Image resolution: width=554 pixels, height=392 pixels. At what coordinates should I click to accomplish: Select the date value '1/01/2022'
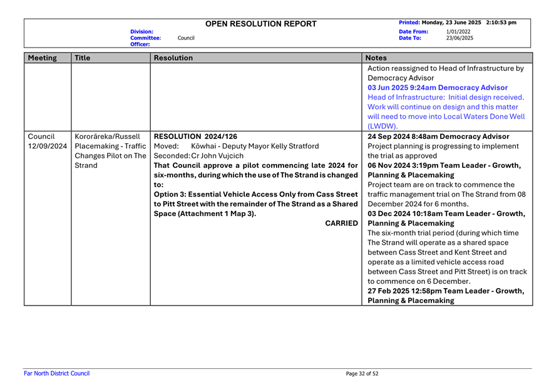[x=458, y=31]
